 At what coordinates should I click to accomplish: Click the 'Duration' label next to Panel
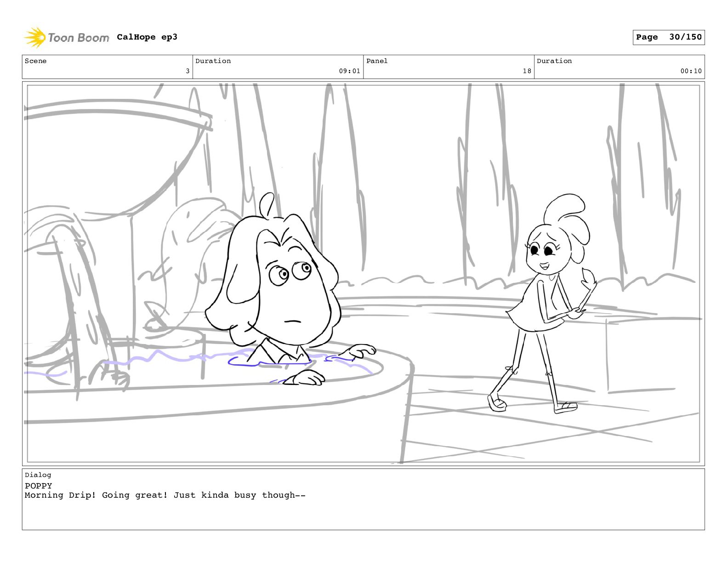[554, 61]
